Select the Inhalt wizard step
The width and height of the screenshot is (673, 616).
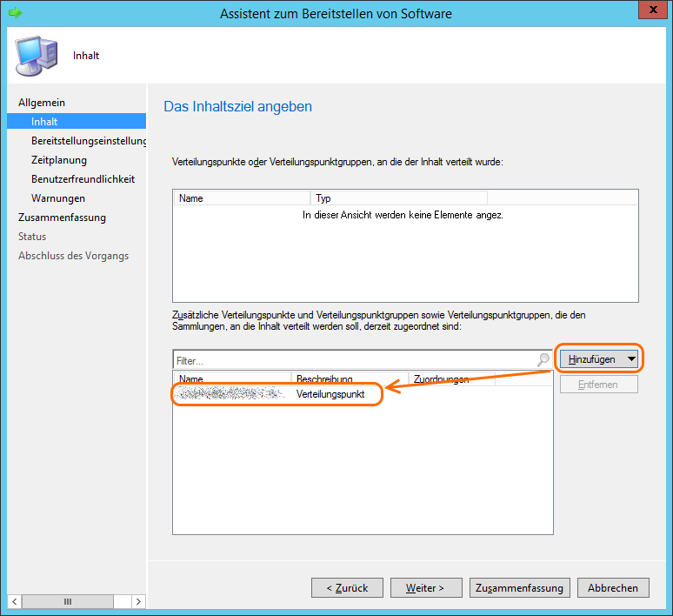(x=44, y=122)
